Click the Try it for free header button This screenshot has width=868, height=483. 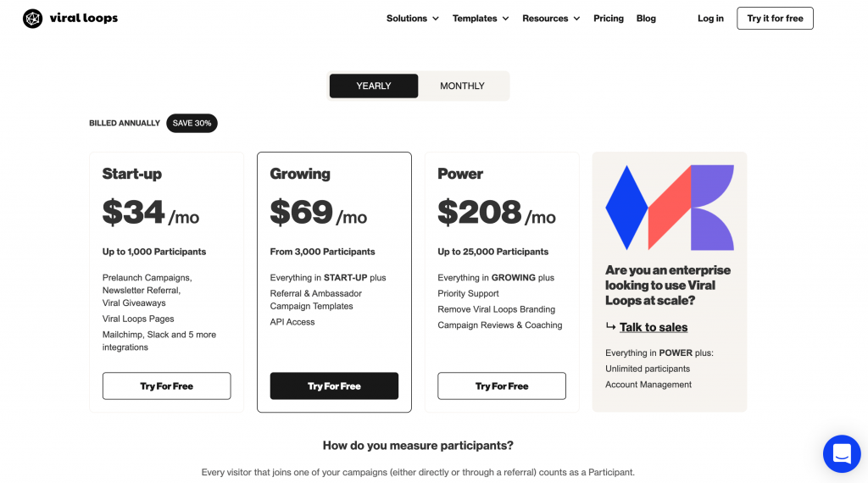775,19
